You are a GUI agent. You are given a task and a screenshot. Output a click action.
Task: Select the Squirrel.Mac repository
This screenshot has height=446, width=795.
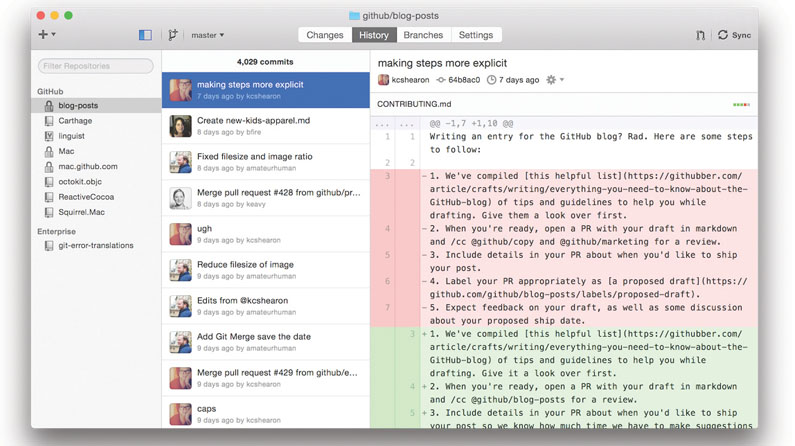point(96,212)
